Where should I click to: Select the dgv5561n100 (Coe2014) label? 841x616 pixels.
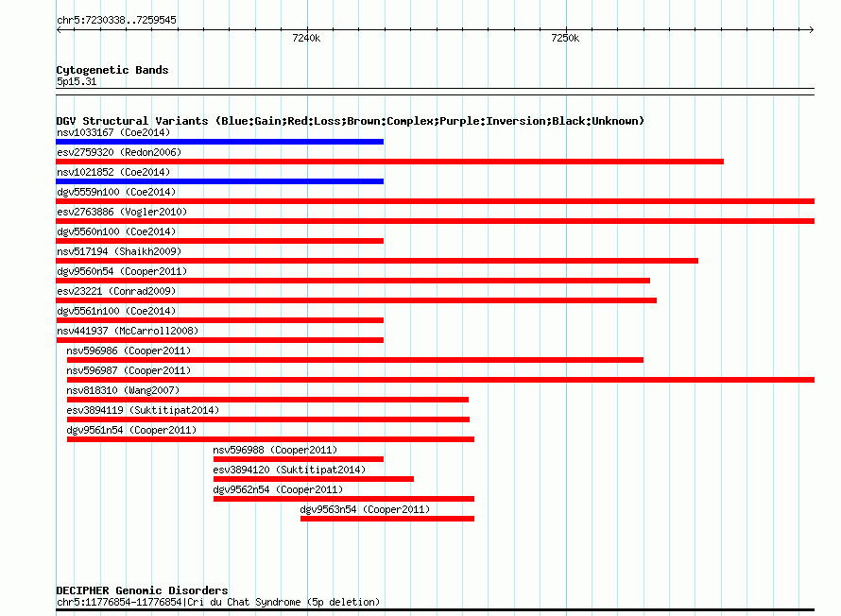116,311
